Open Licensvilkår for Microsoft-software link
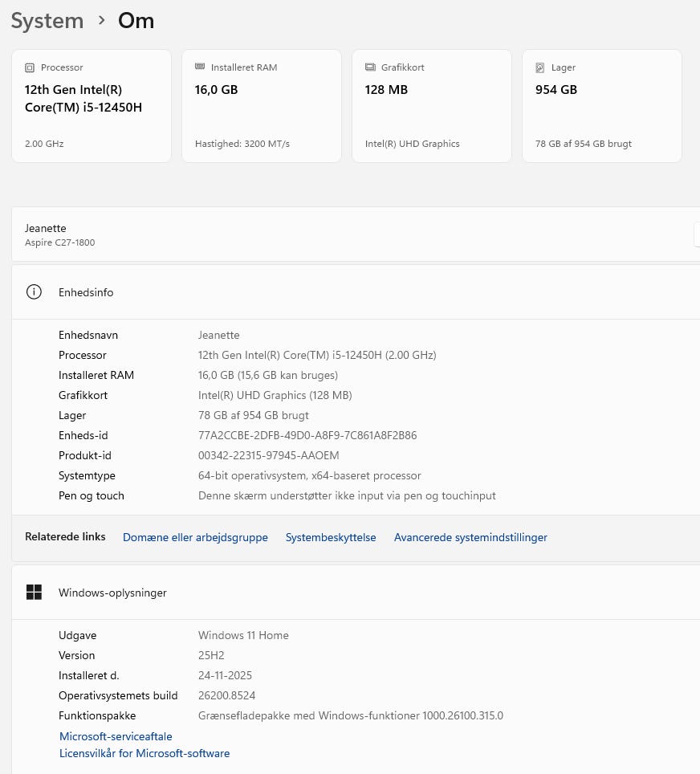 (x=144, y=753)
